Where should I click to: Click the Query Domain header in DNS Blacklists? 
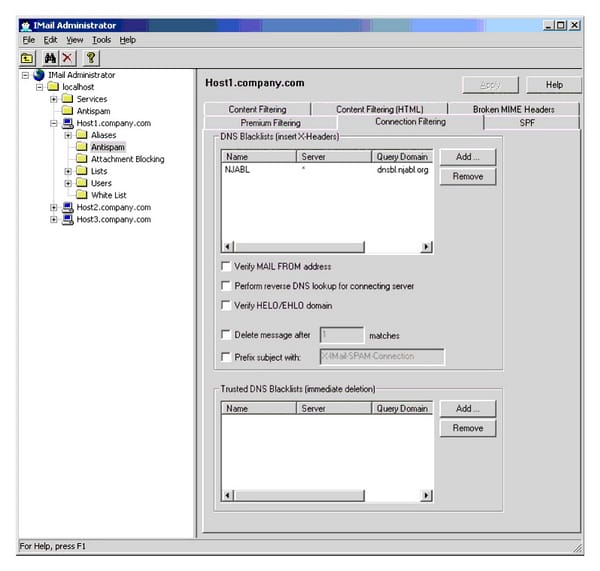tap(402, 157)
